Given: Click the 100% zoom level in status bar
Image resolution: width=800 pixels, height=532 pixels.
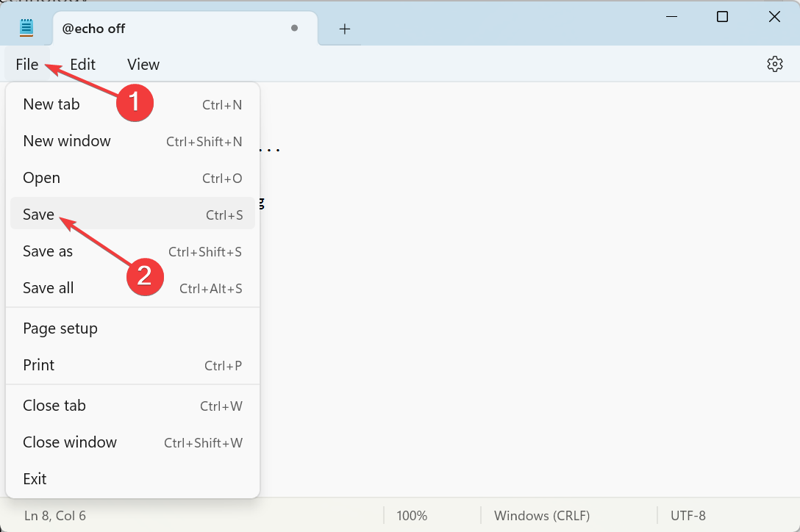Looking at the screenshot, I should 412,516.
